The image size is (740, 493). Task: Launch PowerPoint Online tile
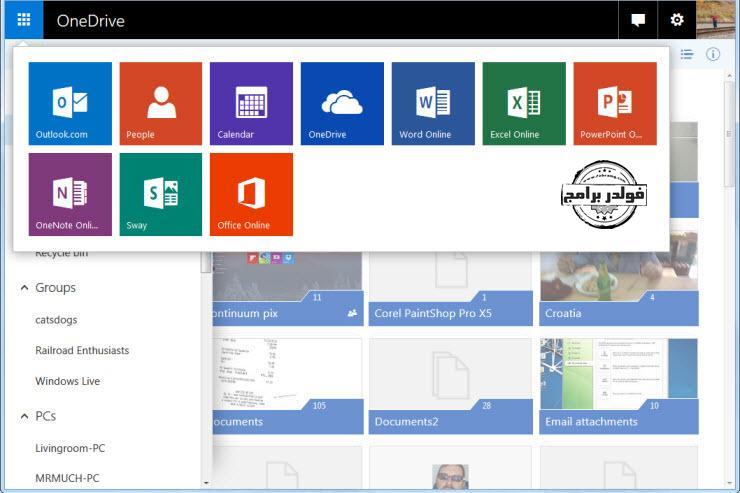[615, 103]
